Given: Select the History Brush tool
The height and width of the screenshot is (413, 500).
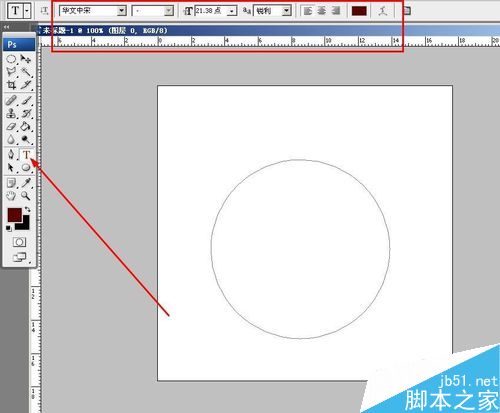Looking at the screenshot, I should point(26,113).
